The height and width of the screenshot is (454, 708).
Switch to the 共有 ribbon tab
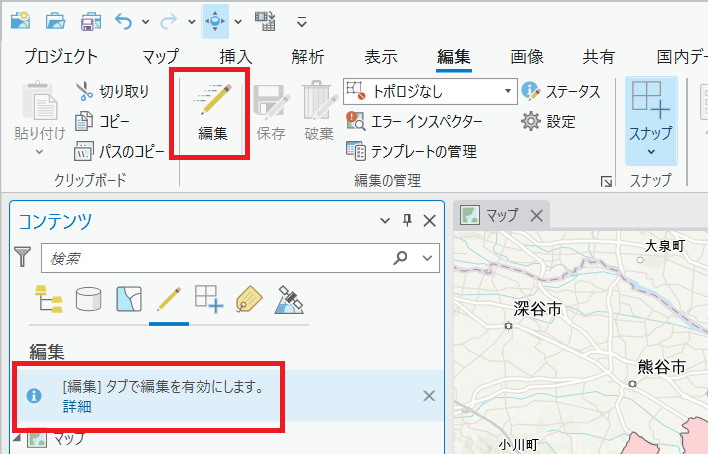coord(599,57)
